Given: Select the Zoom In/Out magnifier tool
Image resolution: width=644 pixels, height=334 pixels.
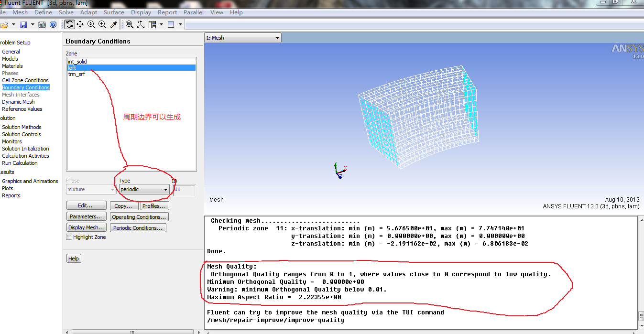Looking at the screenshot, I should coord(91,24).
